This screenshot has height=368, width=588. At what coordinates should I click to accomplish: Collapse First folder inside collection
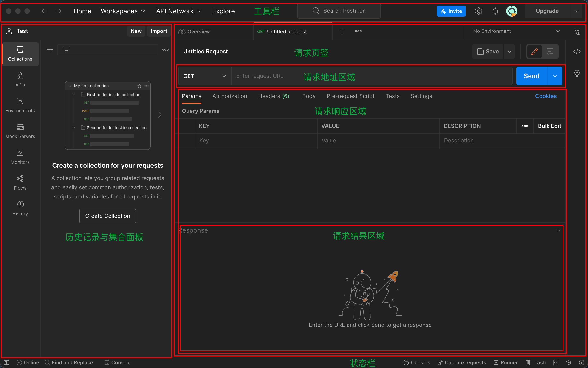[x=74, y=95]
